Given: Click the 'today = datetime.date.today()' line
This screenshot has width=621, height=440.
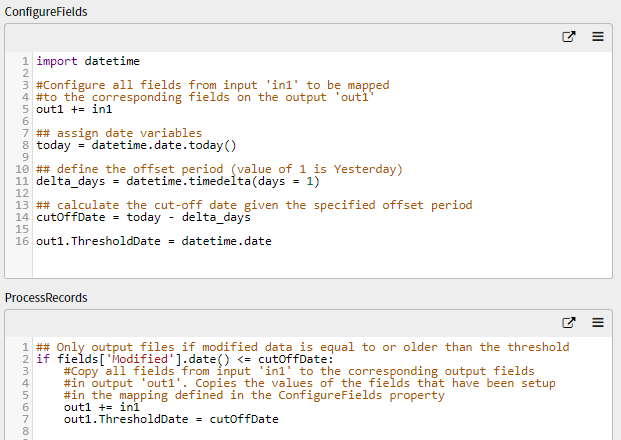Looking at the screenshot, I should (x=136, y=145).
